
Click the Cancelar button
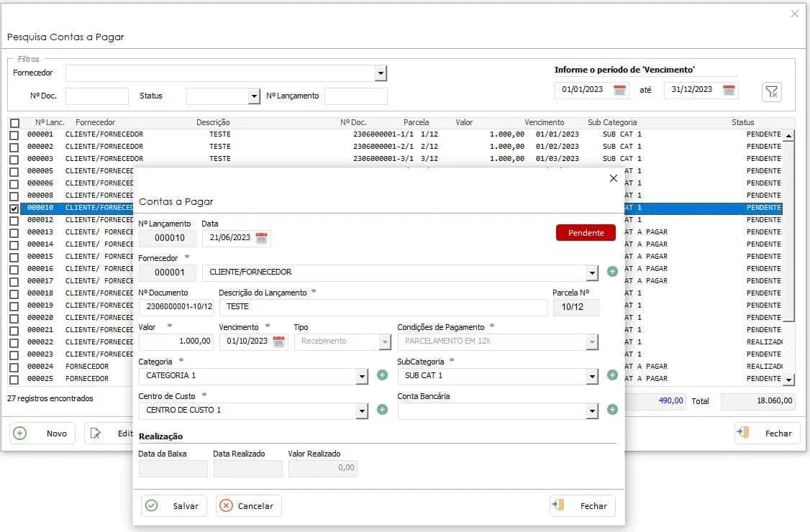point(248,505)
